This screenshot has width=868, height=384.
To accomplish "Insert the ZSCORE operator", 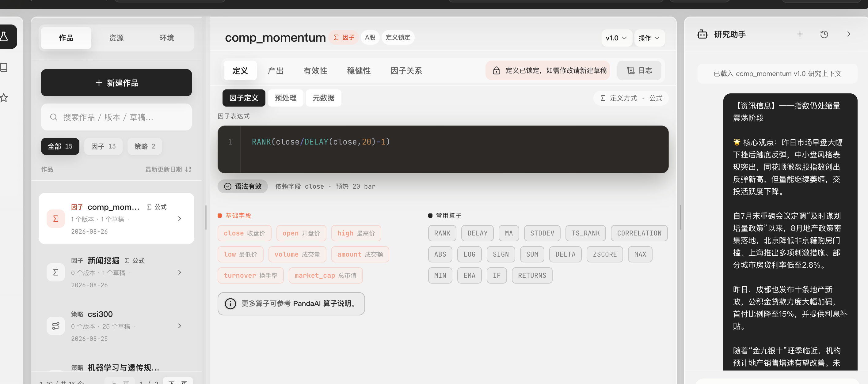I will pyautogui.click(x=605, y=254).
